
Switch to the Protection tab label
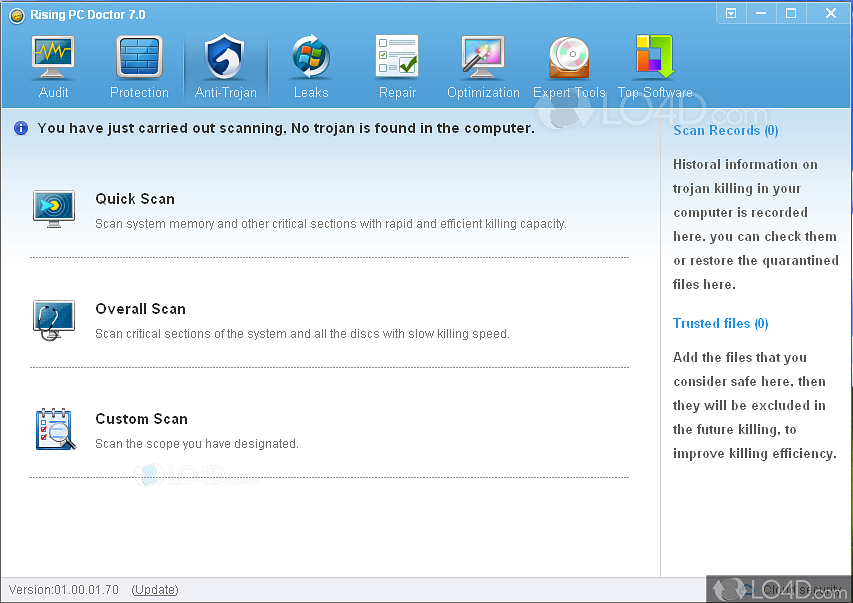click(x=139, y=93)
